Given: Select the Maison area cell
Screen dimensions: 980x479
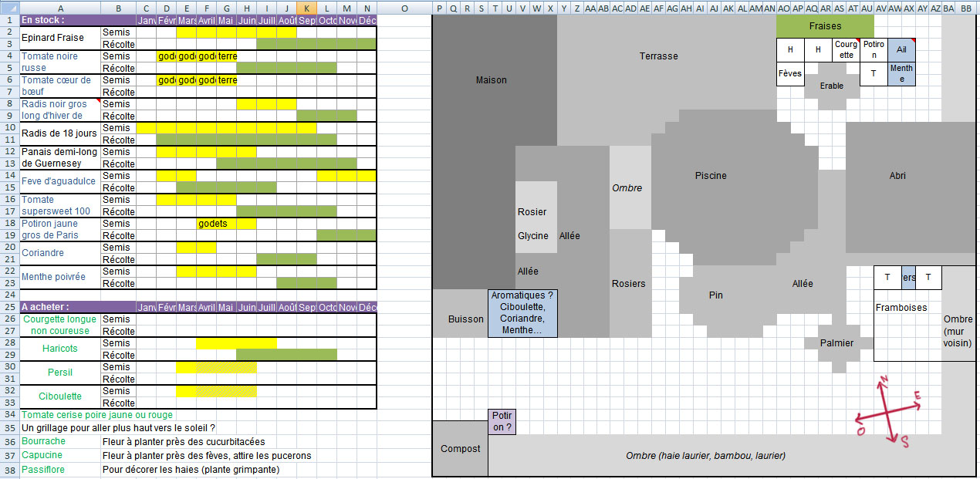Looking at the screenshot, I should (492, 79).
